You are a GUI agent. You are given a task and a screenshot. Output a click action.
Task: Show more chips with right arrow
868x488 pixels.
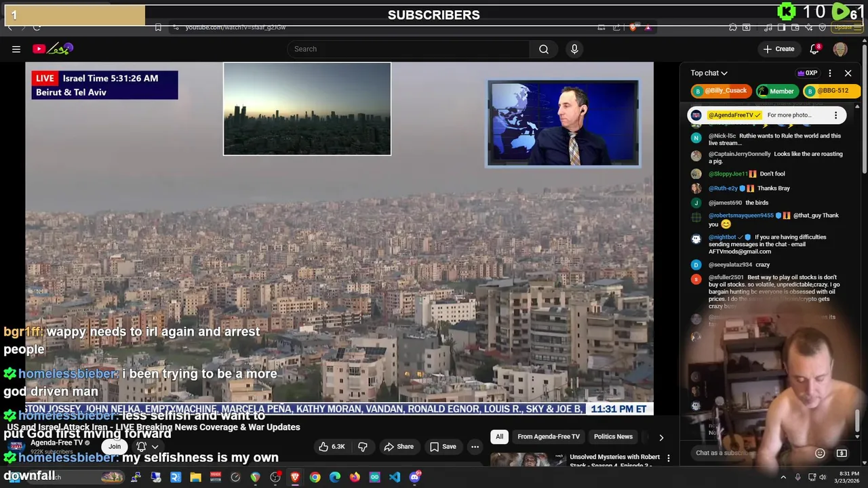pos(661,437)
